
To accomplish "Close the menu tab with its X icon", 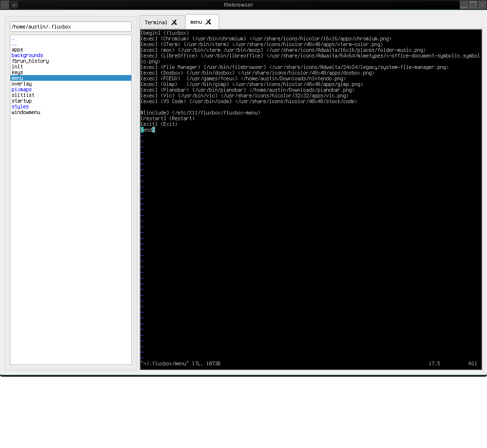I will pos(208,21).
